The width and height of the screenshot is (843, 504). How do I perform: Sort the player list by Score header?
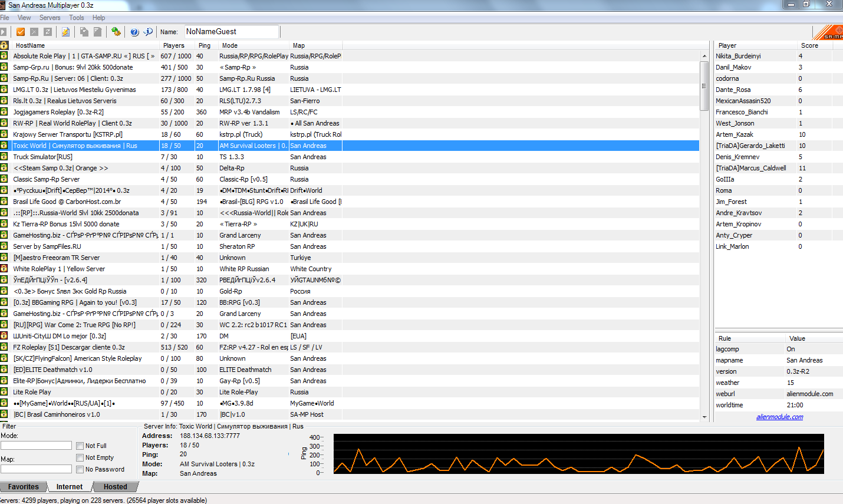(814, 45)
